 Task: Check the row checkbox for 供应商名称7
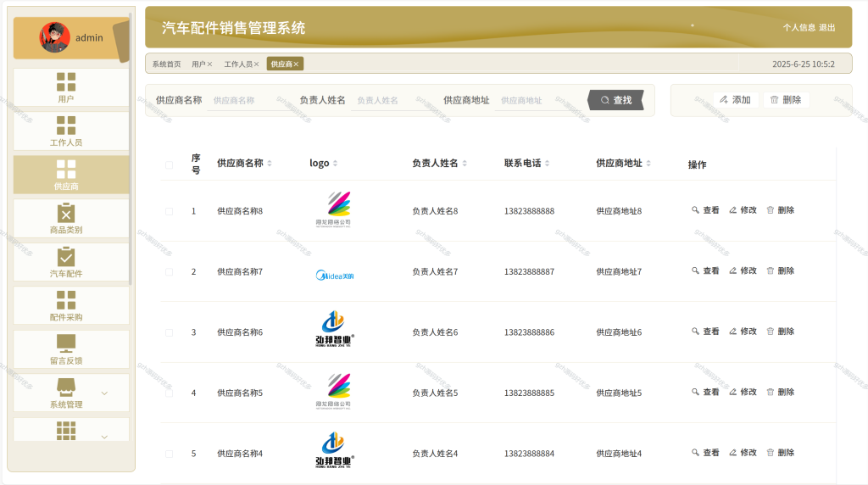pos(169,272)
